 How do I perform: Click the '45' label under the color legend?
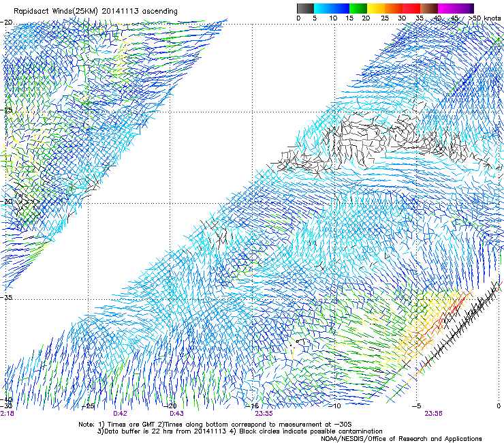[454, 18]
